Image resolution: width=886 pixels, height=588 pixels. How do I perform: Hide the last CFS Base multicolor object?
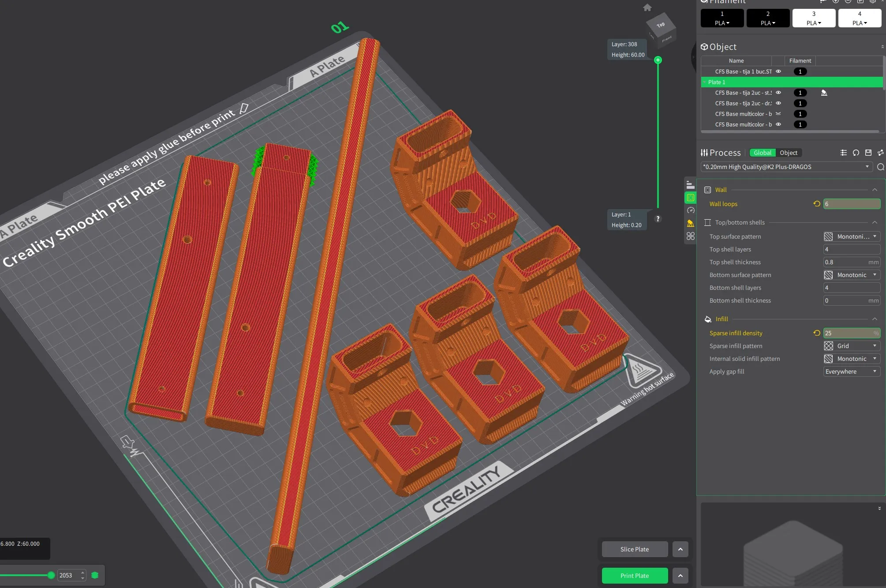point(778,124)
